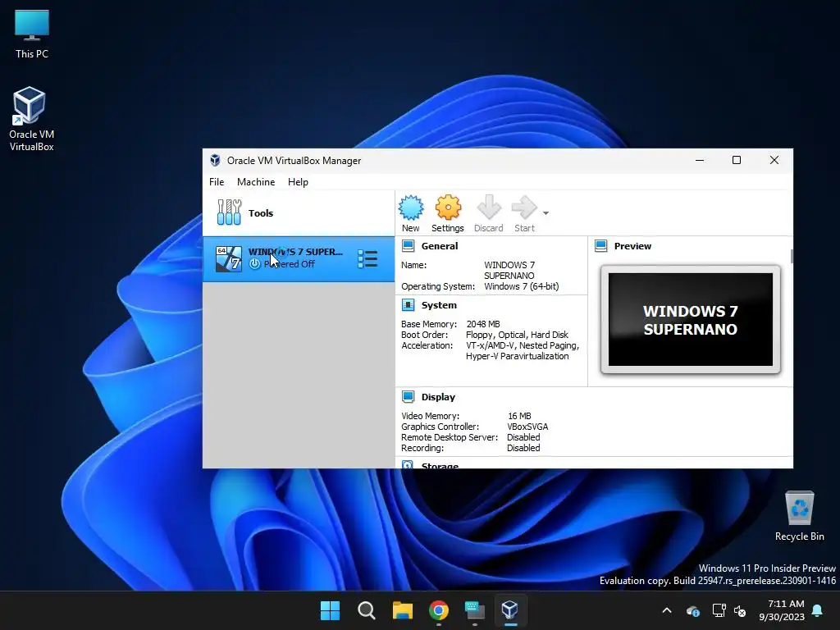Click the 'Base Memory:' label

(x=428, y=324)
